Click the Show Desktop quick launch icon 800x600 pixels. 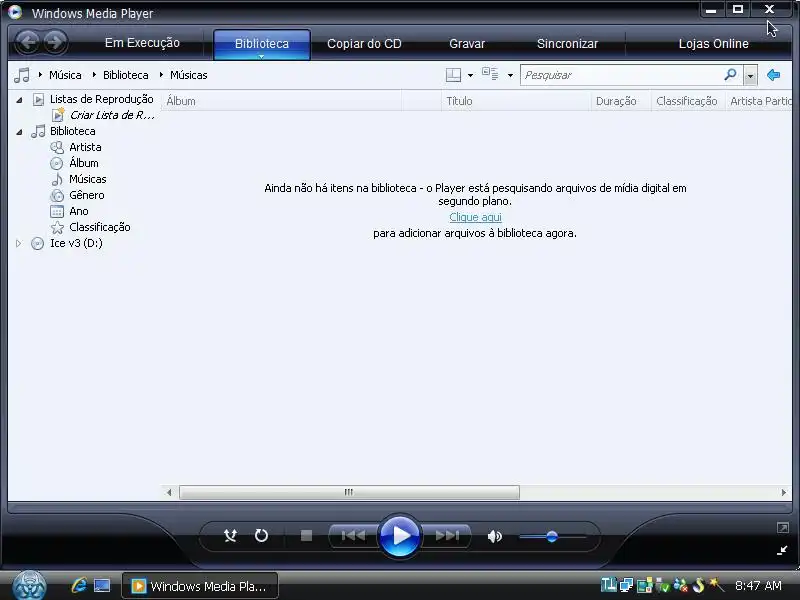(102, 585)
